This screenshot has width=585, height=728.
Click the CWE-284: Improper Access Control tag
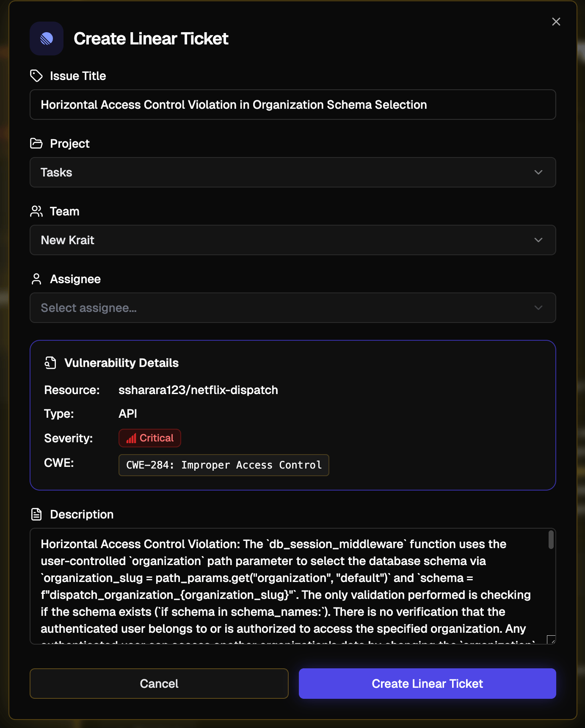tap(224, 465)
